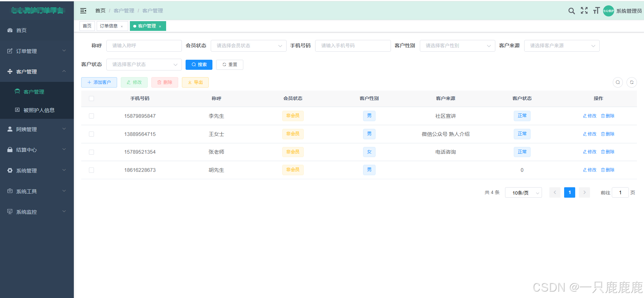The height and width of the screenshot is (298, 644).
Task: Click the blue 搜索 button
Action: (199, 64)
